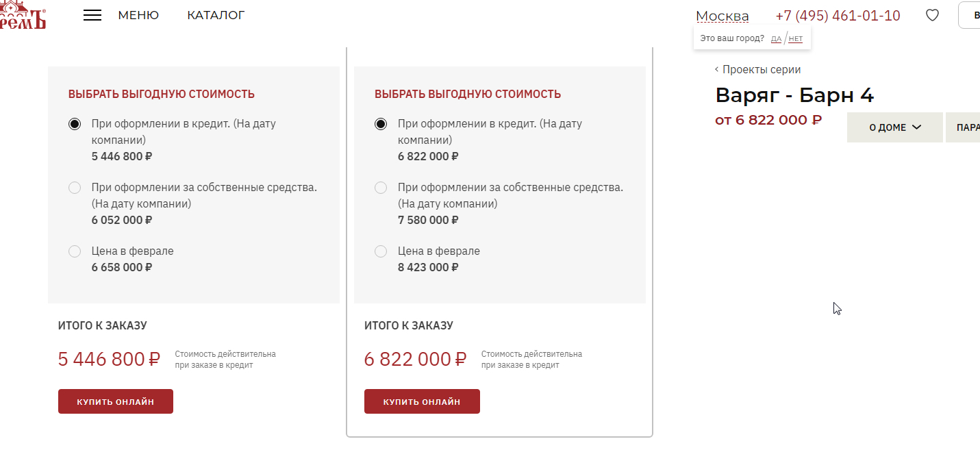The height and width of the screenshot is (450, 980).
Task: Select own funds option priced 6 052 000 ₽
Action: click(75, 188)
